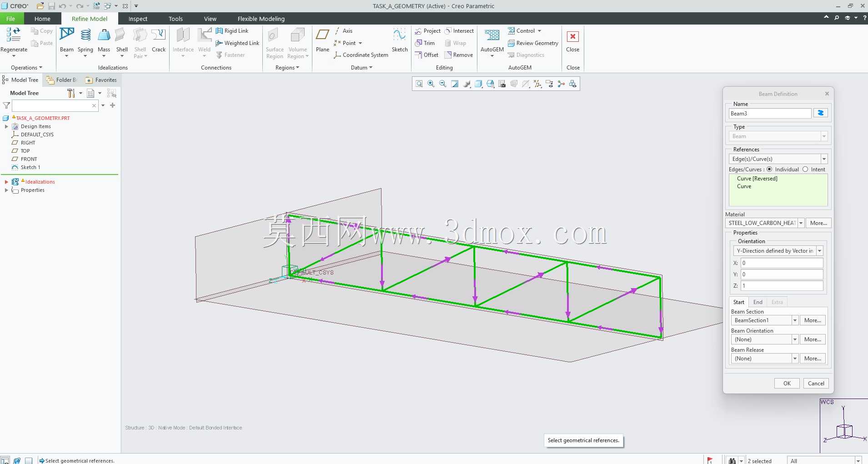Select the Intent edges radio button
The width and height of the screenshot is (868, 464).
pyautogui.click(x=805, y=170)
